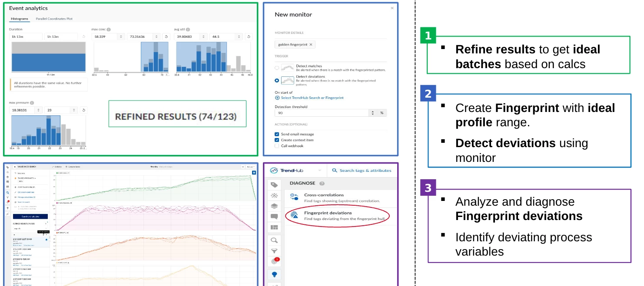Click the Duration minimum field 1h 13m
The height and width of the screenshot is (286, 644).
(x=26, y=37)
